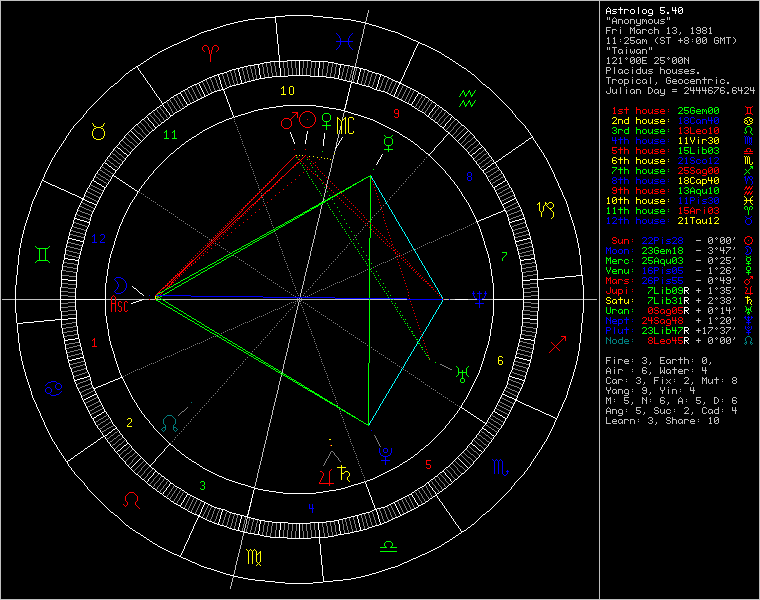The height and width of the screenshot is (600, 760).
Task: Click the red Sun symbol in the chart wheel
Action: tap(307, 119)
